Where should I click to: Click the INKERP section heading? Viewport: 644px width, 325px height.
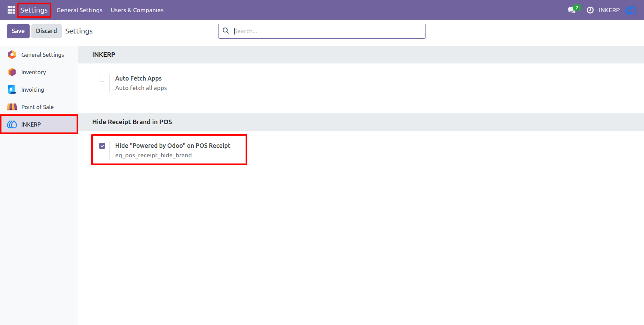(103, 55)
